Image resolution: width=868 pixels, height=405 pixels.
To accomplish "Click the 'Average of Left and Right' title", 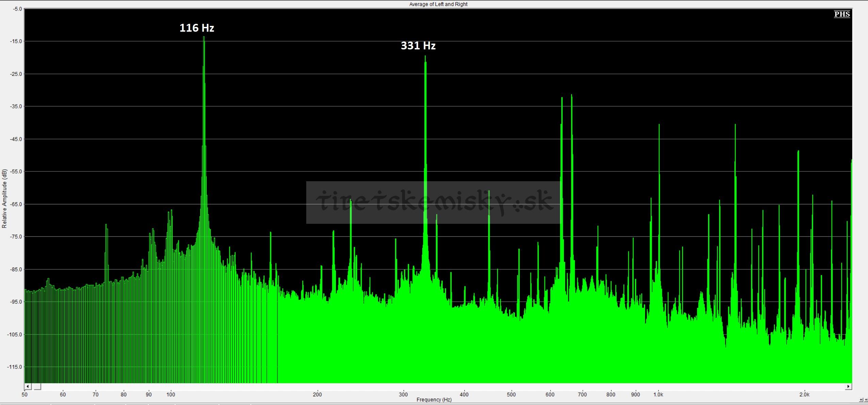I will (438, 4).
